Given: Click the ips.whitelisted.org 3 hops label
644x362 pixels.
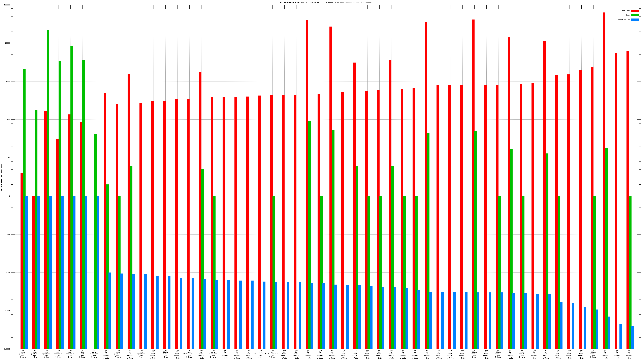Looking at the screenshot, I should tap(189, 354).
